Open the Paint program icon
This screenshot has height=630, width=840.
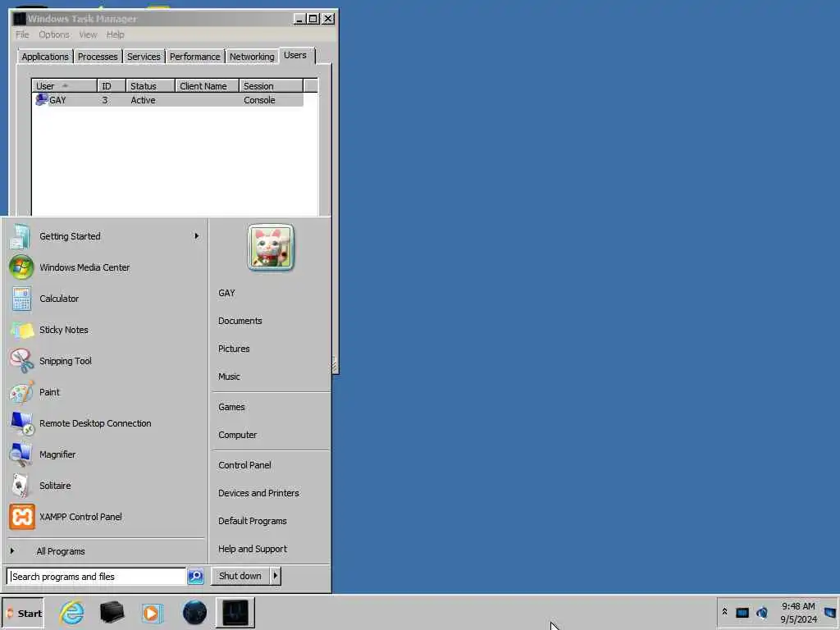(x=21, y=392)
